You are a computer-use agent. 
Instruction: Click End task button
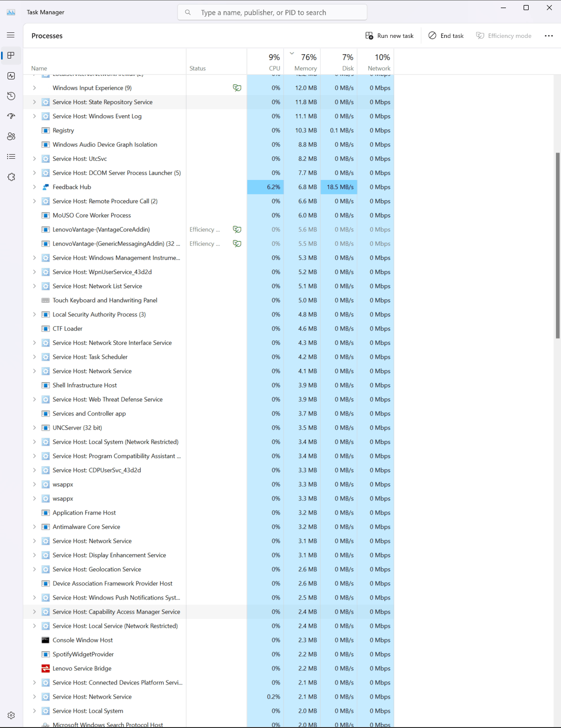tap(446, 36)
